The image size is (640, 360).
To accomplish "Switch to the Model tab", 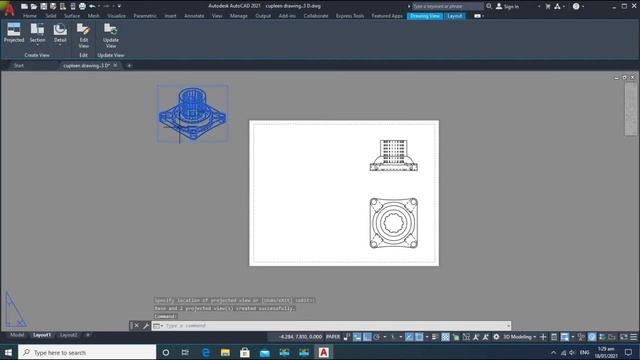I will pos(17,335).
